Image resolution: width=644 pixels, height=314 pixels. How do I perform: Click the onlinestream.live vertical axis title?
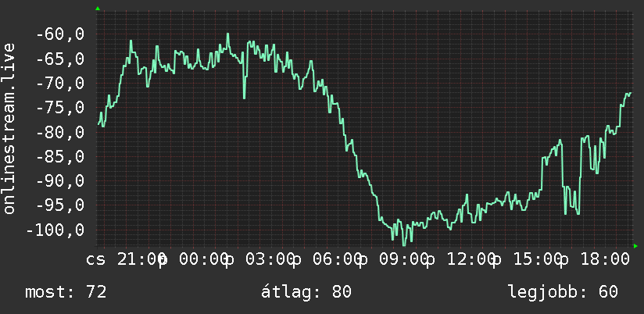(x=9, y=128)
